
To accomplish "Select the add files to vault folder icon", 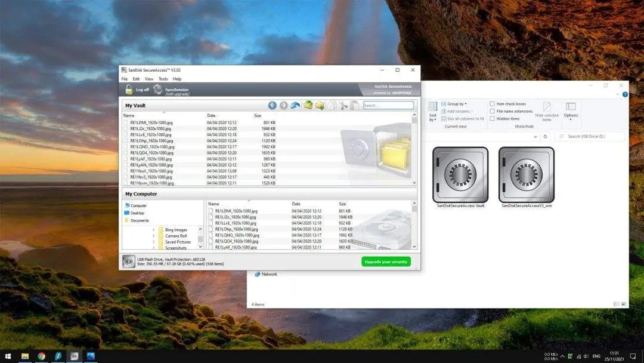I will click(x=308, y=105).
